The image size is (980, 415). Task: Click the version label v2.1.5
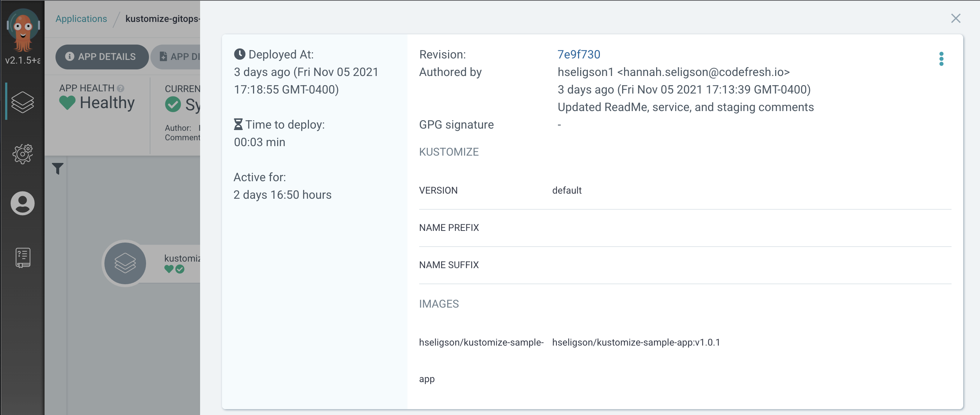22,60
